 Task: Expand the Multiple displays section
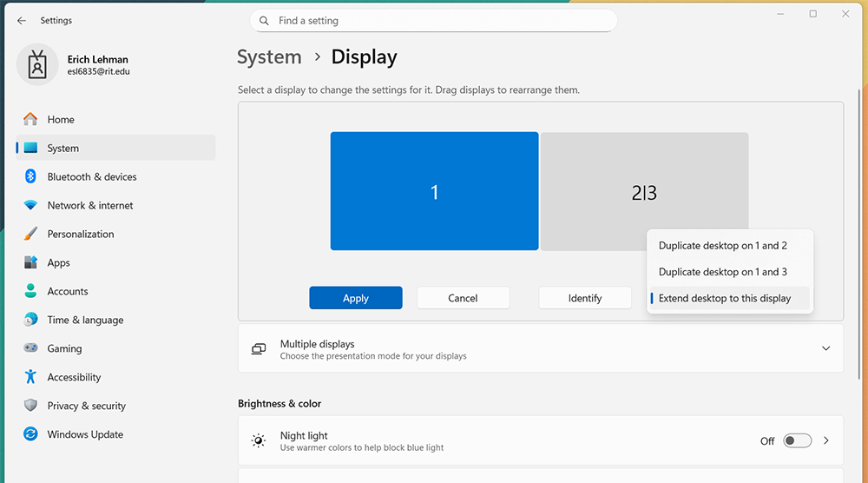825,348
